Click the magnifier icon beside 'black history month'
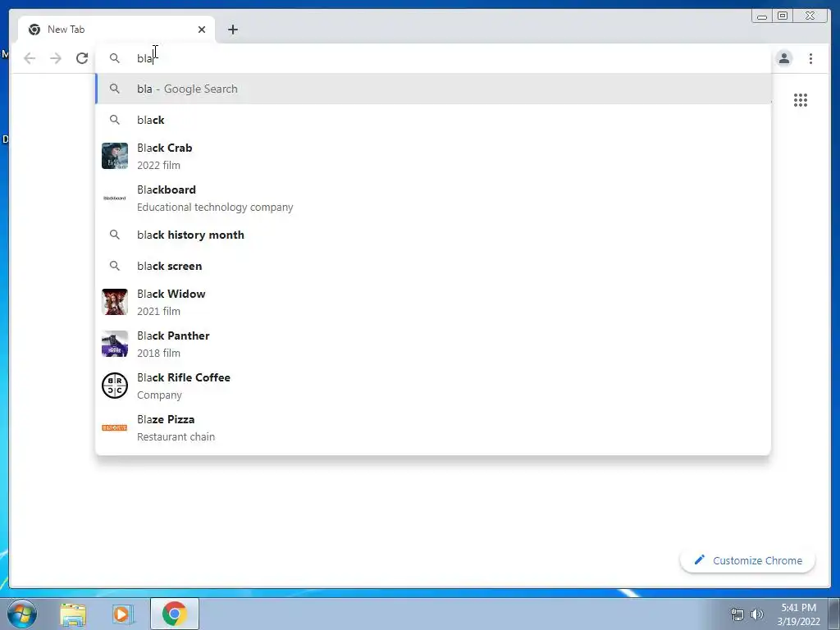Screen dimensions: 840x630 (x=115, y=235)
